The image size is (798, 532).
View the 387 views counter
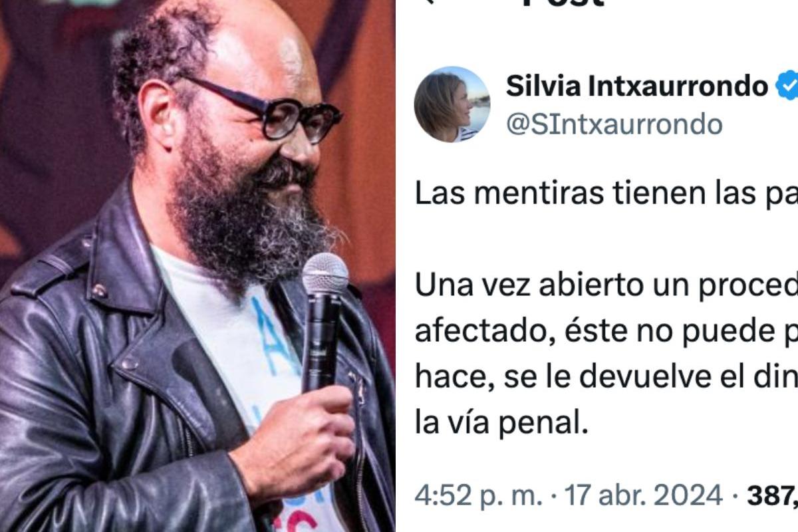[x=773, y=495]
